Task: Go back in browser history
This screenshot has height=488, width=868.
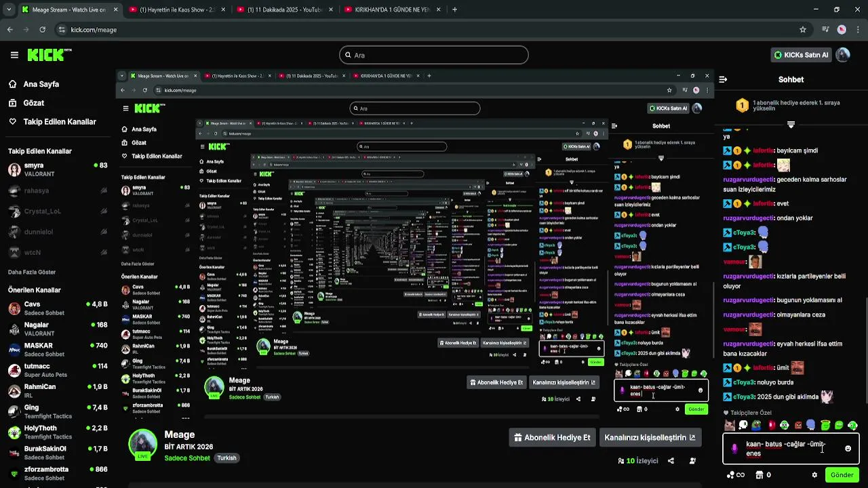Action: (x=10, y=30)
